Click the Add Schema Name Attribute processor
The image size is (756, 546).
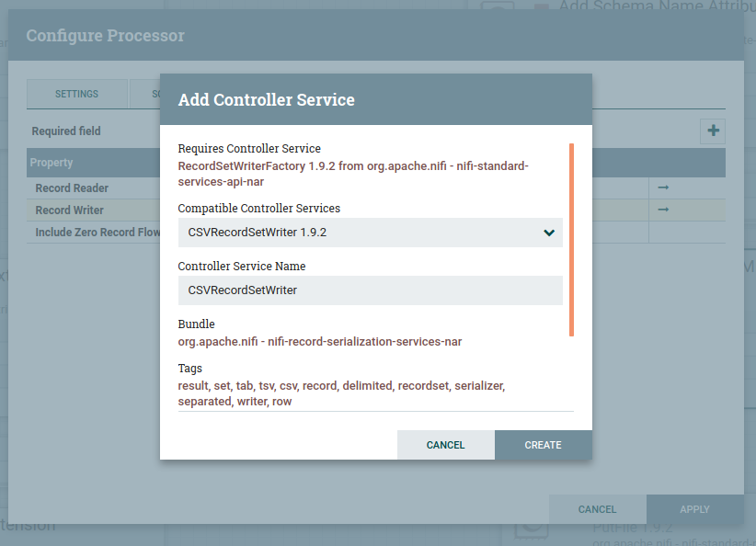tap(644, 7)
